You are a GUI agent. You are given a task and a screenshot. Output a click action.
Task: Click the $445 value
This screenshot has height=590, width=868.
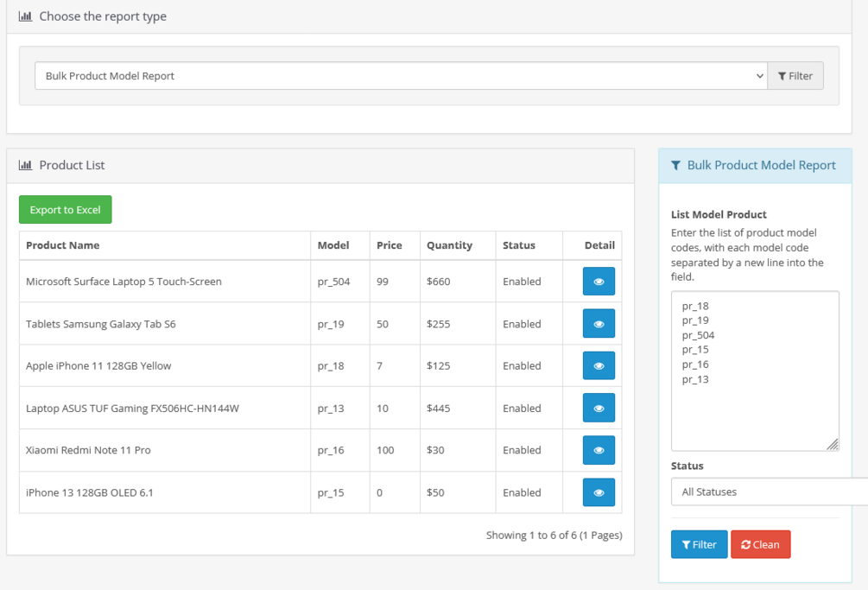click(439, 408)
